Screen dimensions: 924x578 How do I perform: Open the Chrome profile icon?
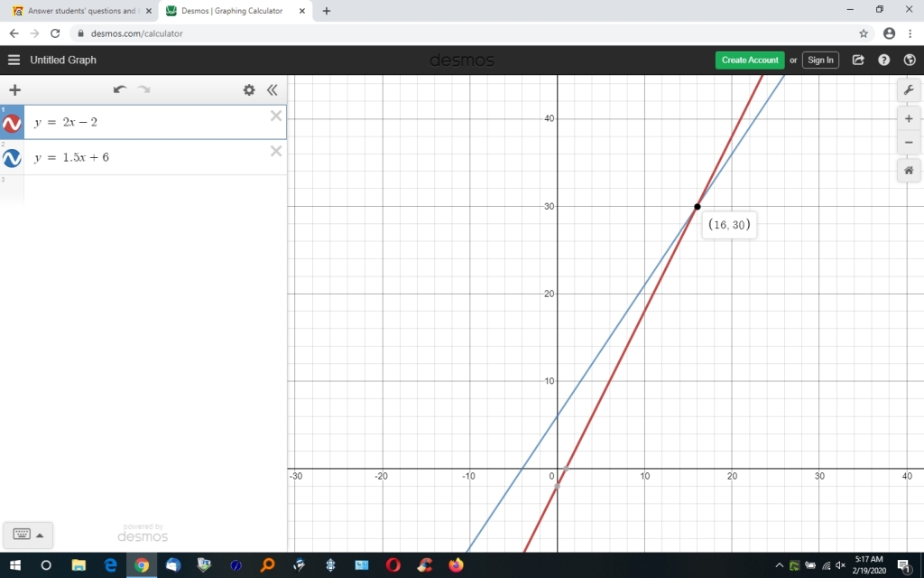click(889, 33)
